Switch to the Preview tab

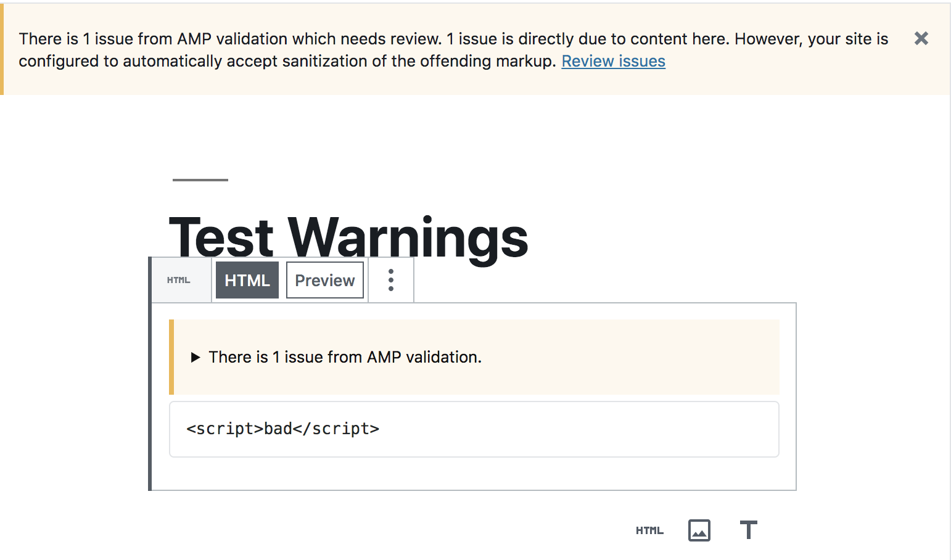[x=325, y=280]
